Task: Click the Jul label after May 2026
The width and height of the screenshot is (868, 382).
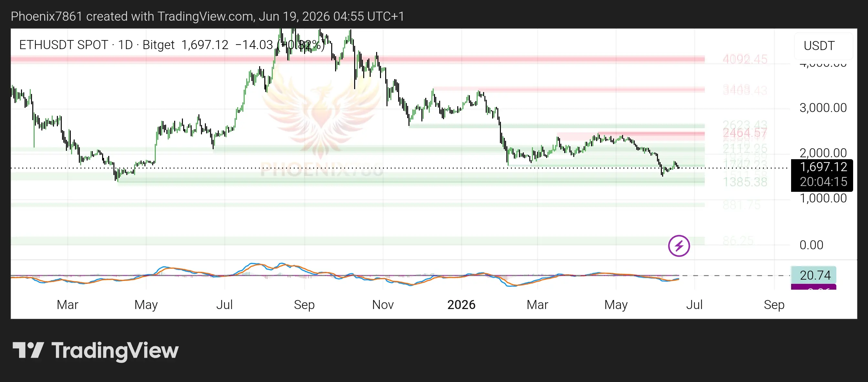Action: (x=694, y=305)
